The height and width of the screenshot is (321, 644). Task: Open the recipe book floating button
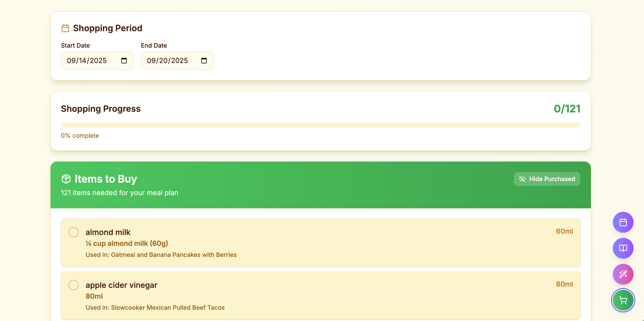(x=623, y=248)
